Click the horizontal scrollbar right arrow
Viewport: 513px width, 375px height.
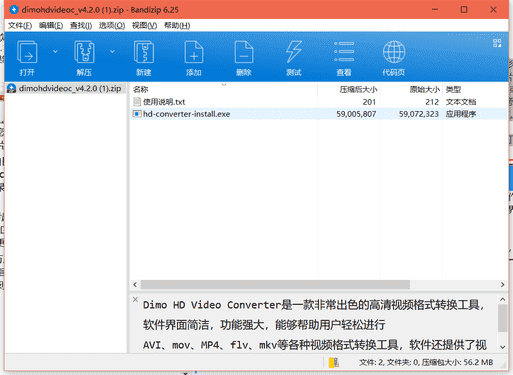click(502, 285)
